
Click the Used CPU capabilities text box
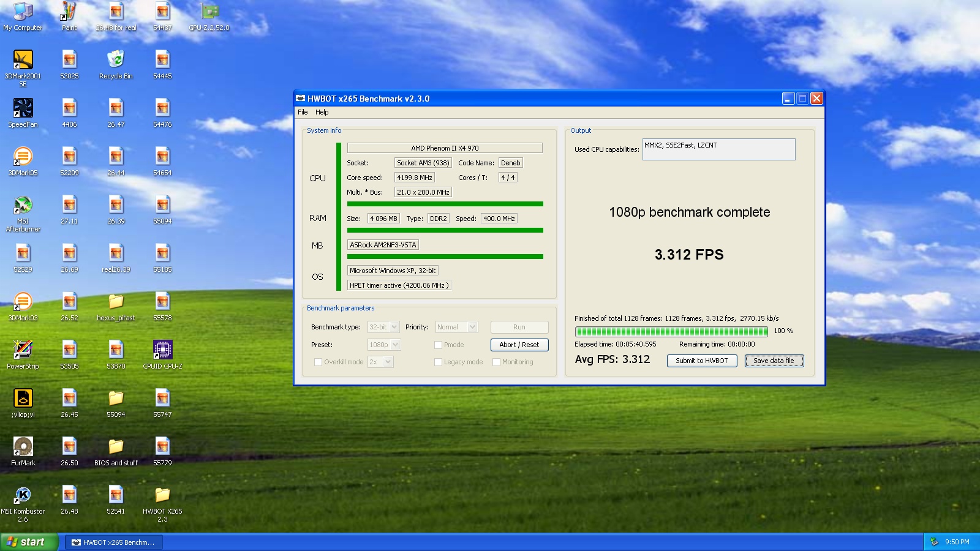click(718, 149)
